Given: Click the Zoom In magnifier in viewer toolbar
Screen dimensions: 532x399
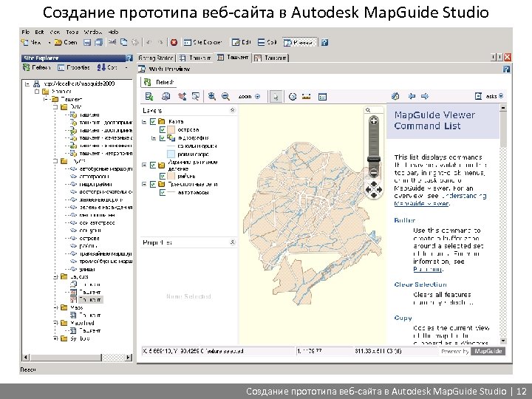Looking at the screenshot, I should pos(212,96).
